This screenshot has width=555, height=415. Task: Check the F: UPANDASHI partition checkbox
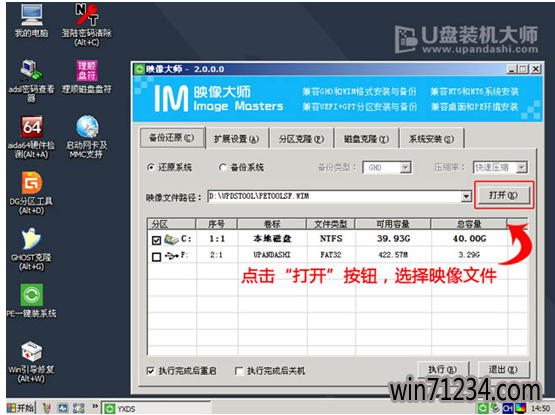pos(156,256)
